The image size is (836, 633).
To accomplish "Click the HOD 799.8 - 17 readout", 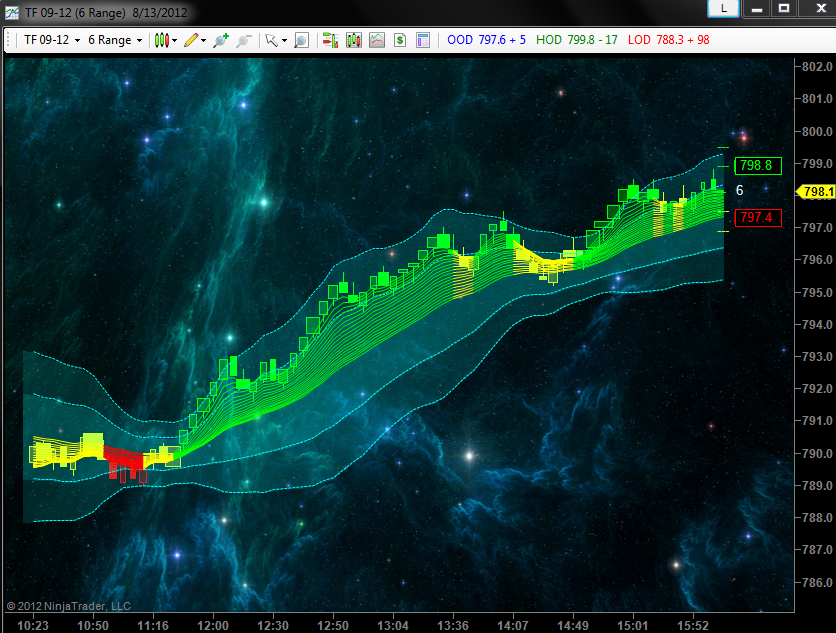I will pyautogui.click(x=576, y=40).
